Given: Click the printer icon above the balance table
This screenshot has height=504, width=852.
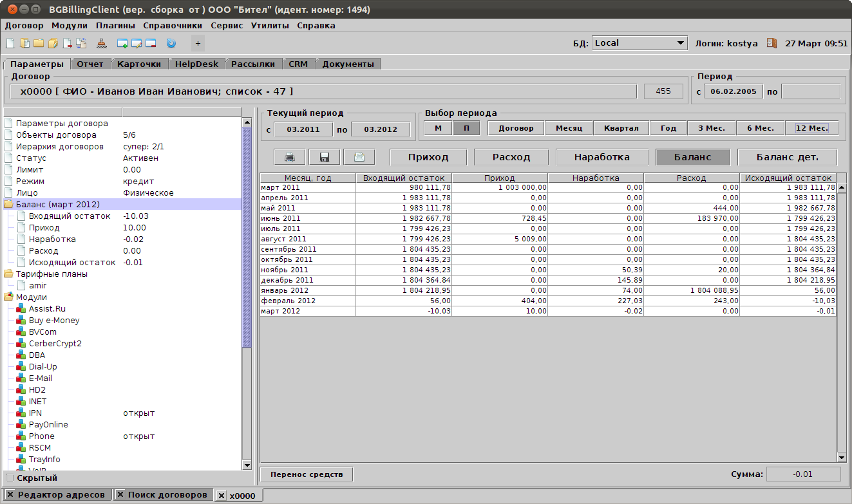Looking at the screenshot, I should click(x=290, y=157).
